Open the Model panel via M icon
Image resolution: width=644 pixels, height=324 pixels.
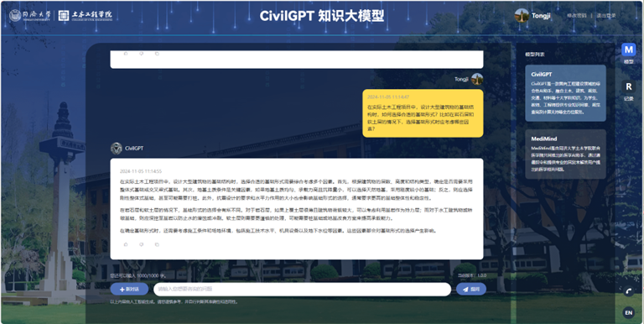point(628,50)
